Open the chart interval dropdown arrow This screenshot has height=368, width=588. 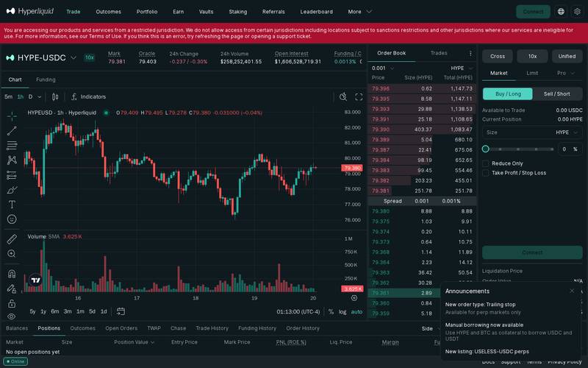[x=40, y=97]
